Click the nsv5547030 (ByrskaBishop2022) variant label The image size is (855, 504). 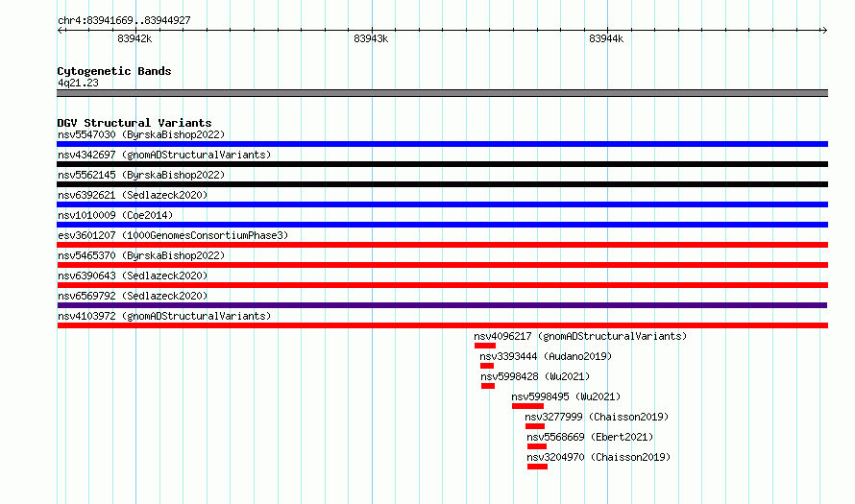(141, 134)
